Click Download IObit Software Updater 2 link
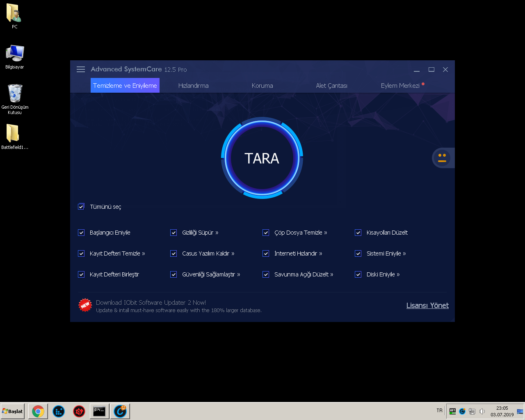 click(151, 303)
